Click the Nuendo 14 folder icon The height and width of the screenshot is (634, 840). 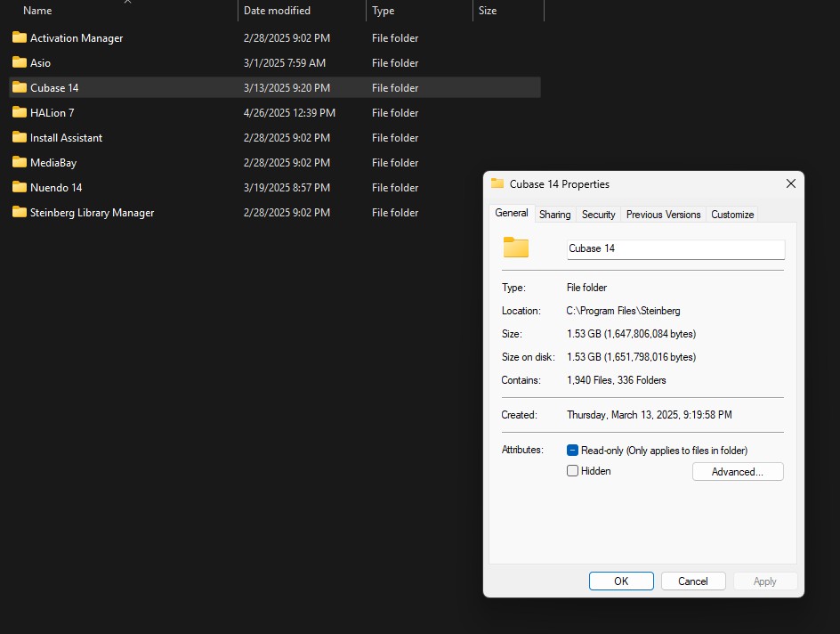click(x=20, y=187)
